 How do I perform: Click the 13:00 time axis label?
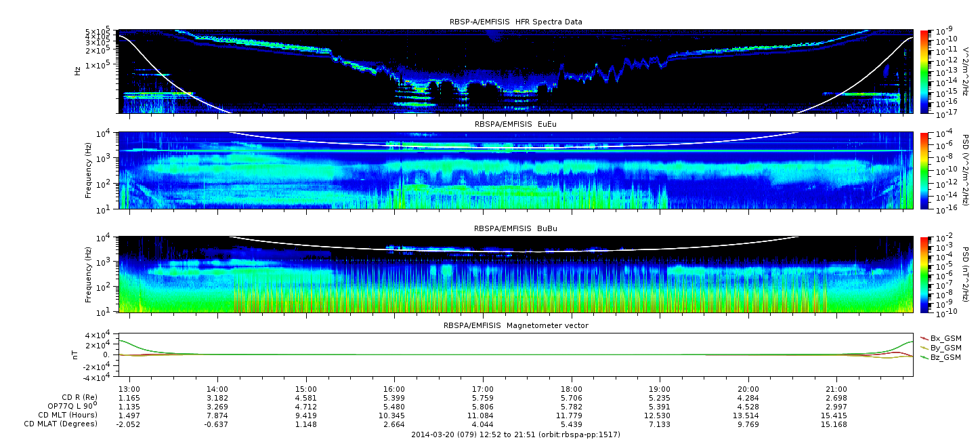(x=129, y=389)
